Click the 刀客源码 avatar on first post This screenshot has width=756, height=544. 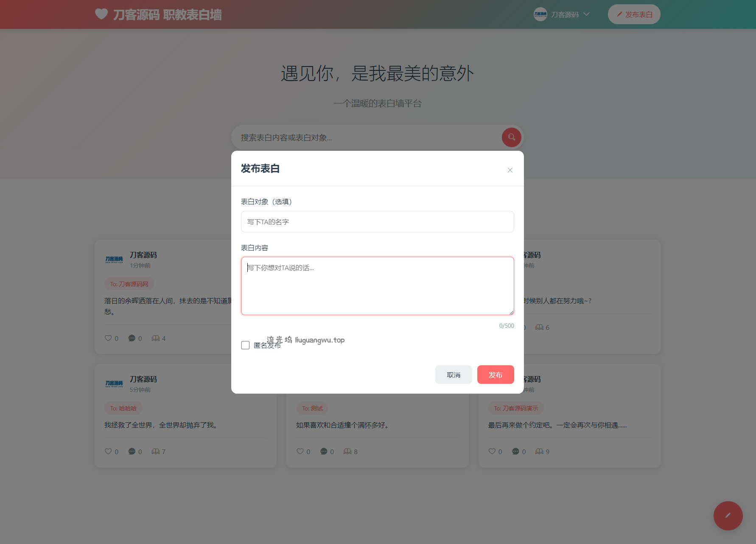coord(114,259)
